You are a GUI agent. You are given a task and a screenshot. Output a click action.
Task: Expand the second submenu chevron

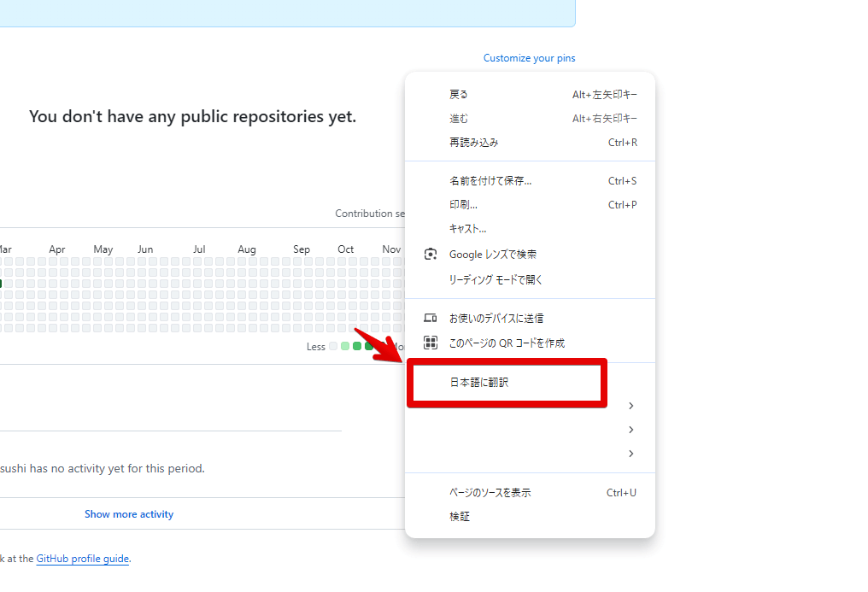[x=630, y=430]
